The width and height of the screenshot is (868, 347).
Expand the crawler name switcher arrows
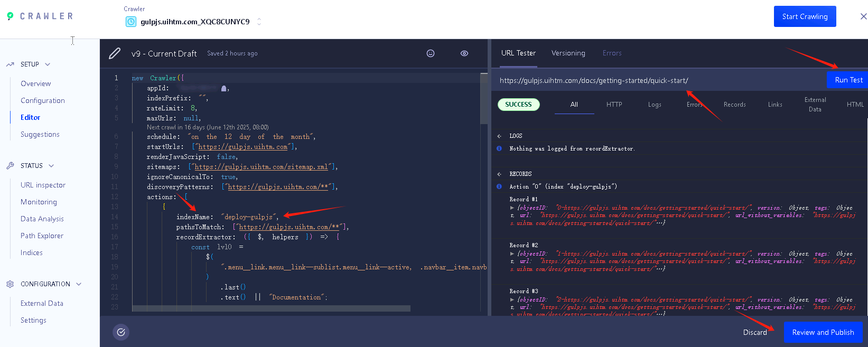point(259,22)
